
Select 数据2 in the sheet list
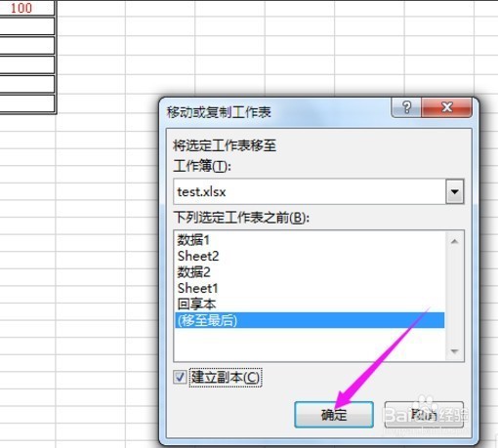coord(310,272)
